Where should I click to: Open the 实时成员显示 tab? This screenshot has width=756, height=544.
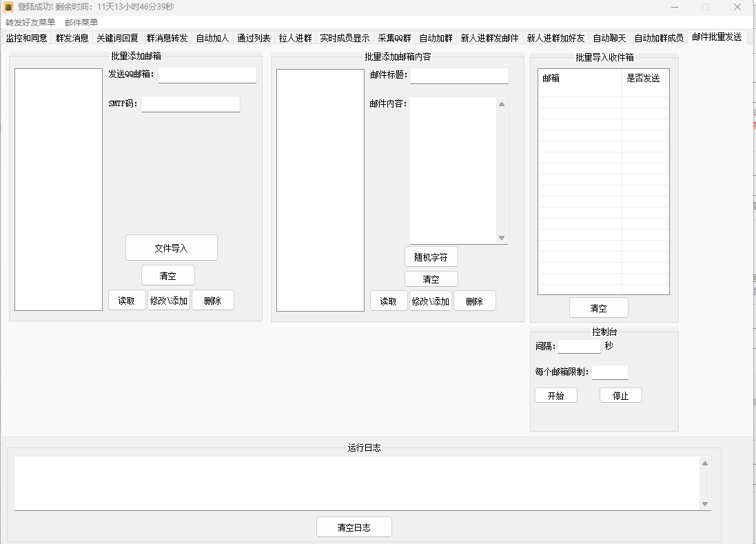[345, 38]
